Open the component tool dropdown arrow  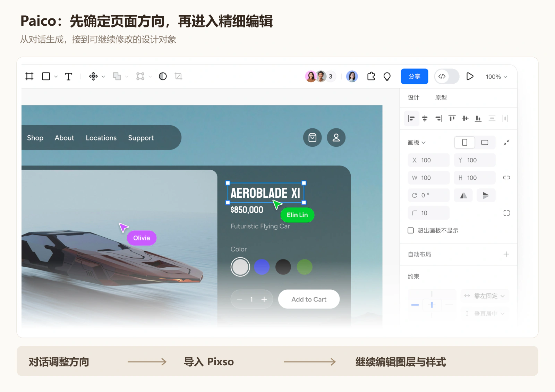coord(103,77)
